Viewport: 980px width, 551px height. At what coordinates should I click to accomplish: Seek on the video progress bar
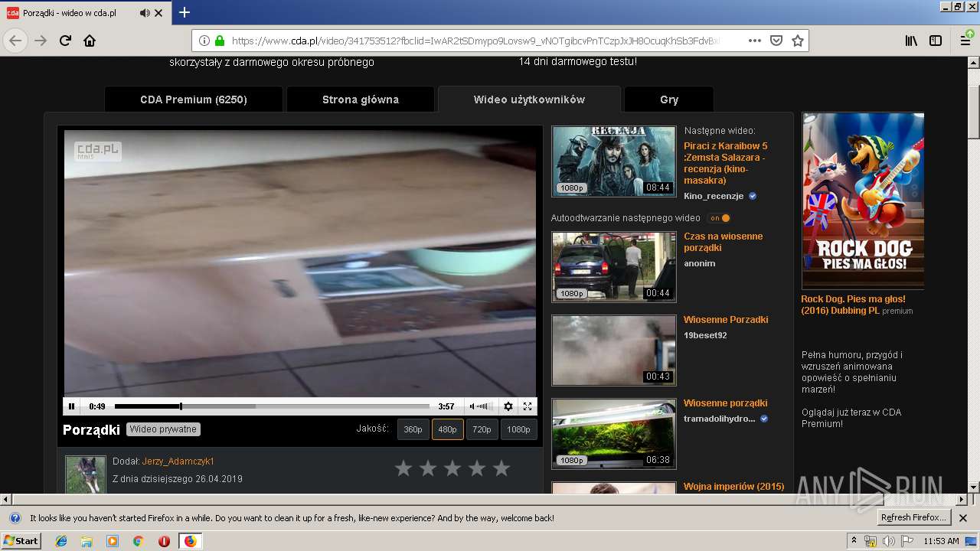tap(272, 406)
